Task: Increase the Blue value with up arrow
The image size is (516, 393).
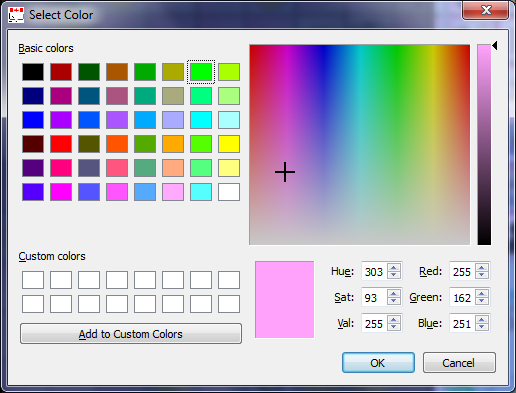Action: (482, 319)
